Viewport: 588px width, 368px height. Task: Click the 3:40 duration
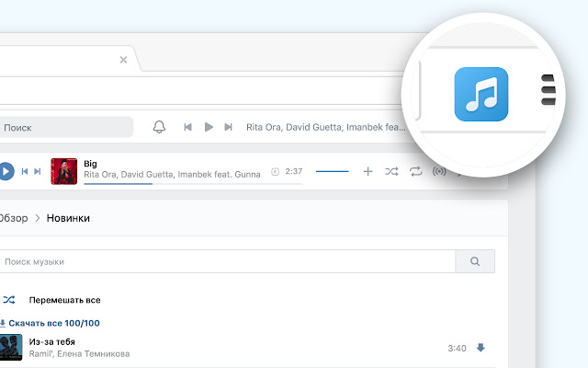pos(457,349)
